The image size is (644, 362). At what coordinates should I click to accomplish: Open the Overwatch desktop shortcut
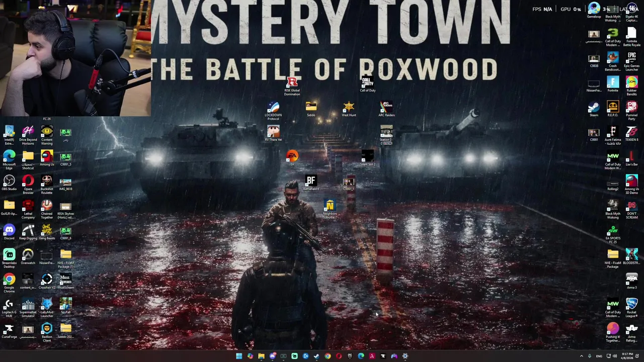click(28, 257)
